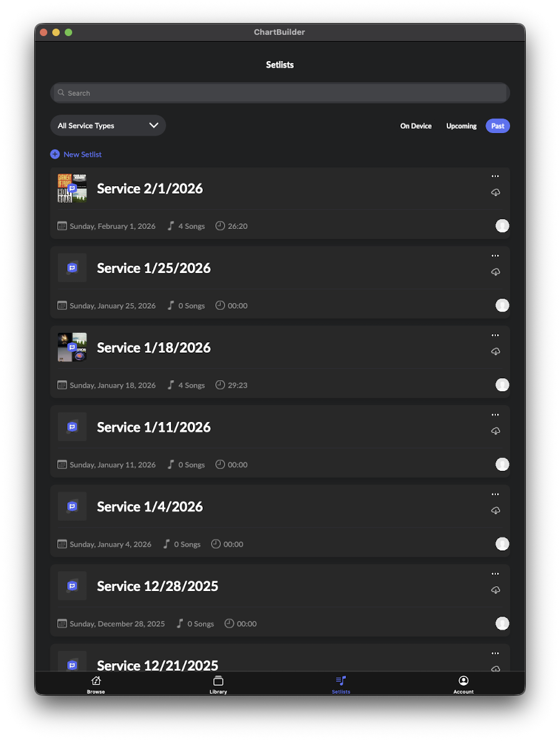Open ellipsis menu for Service 12/28/2025

coord(495,574)
